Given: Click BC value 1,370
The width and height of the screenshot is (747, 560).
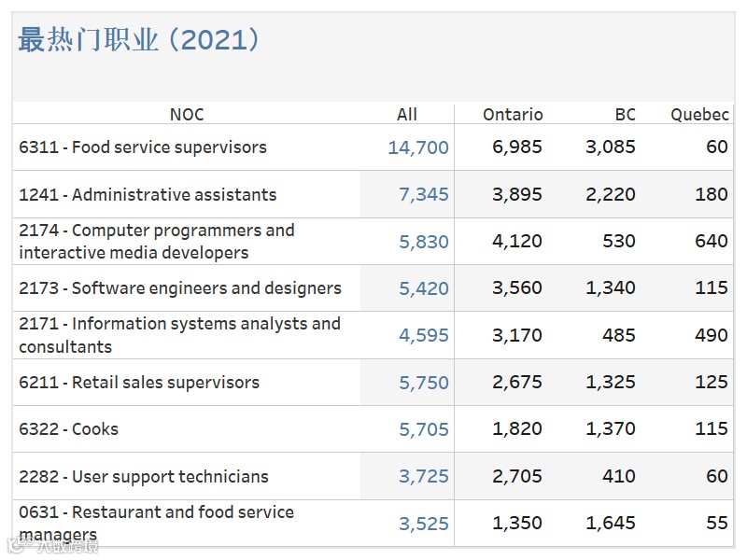Looking at the screenshot, I should [x=611, y=428].
